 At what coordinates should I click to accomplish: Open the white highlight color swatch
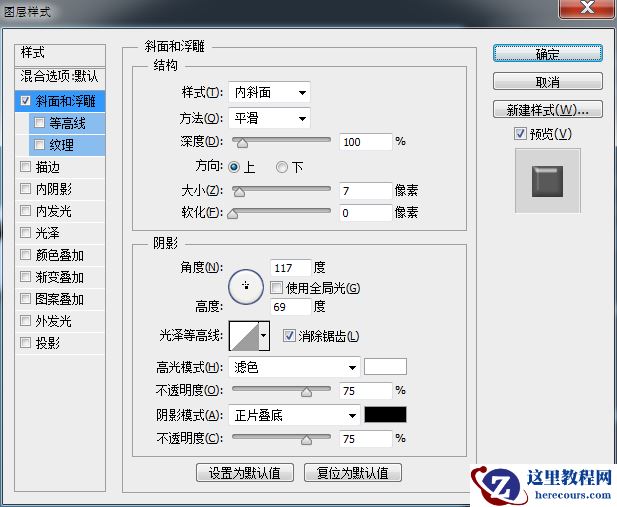tap(385, 367)
